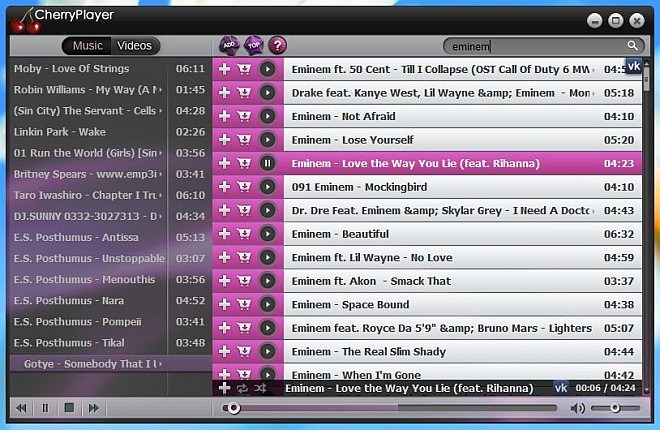This screenshot has height=430, width=660.
Task: Play Dr. Dre - I Need A Doctor
Action: coord(267,210)
